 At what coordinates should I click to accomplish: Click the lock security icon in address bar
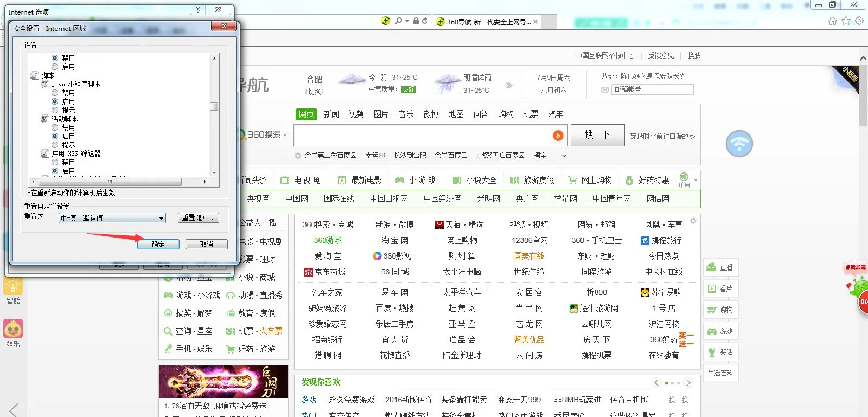tap(416, 21)
